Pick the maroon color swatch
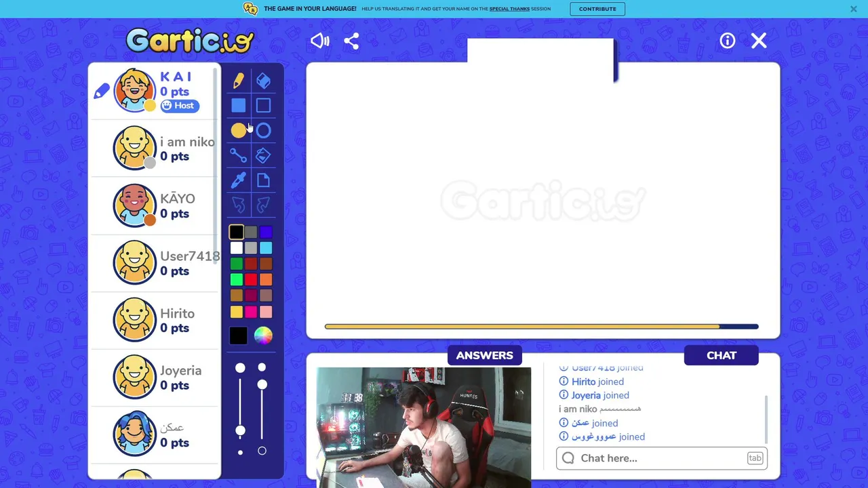 click(x=251, y=296)
